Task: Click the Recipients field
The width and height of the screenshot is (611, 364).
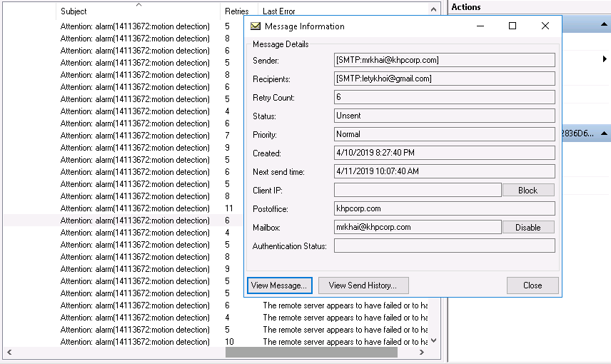Action: [444, 79]
